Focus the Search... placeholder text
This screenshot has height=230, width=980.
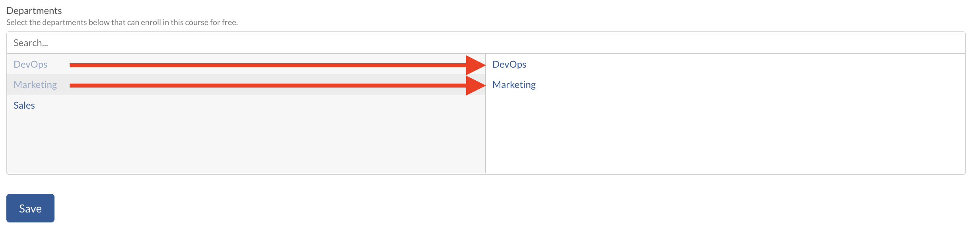tap(31, 43)
